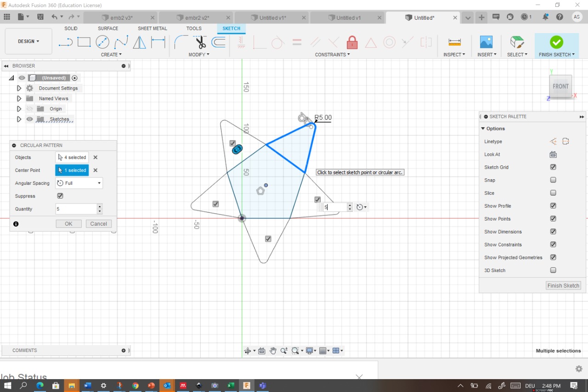Image resolution: width=588 pixels, height=392 pixels.
Task: Click the green Finish Sketch checkmark
Action: [556, 42]
